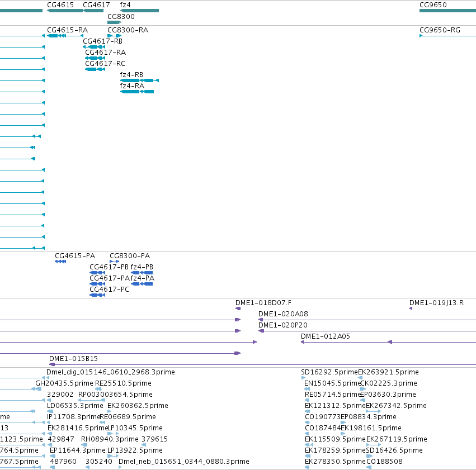Click the LD06535.3prime EST label
Screen dimensions: 476x470
pyautogui.click(x=76, y=406)
